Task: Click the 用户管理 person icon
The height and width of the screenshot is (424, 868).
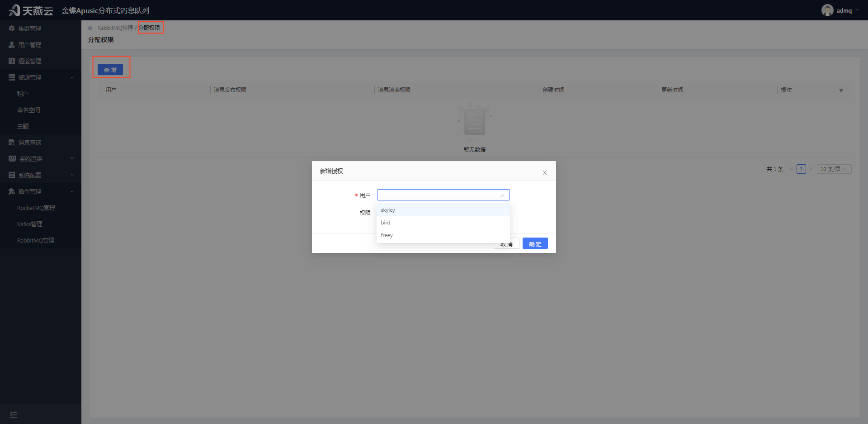Action: [x=12, y=45]
